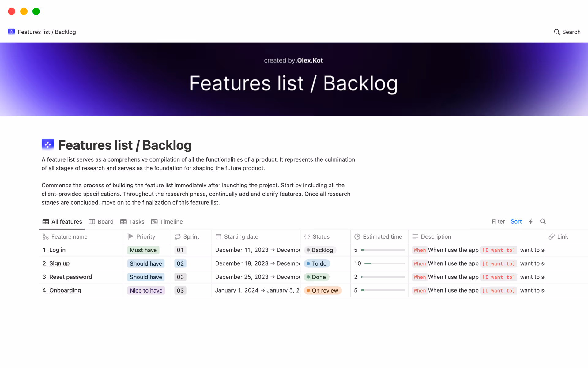The width and height of the screenshot is (588, 368).
Task: Click the Estimated time clock icon
Action: point(357,236)
